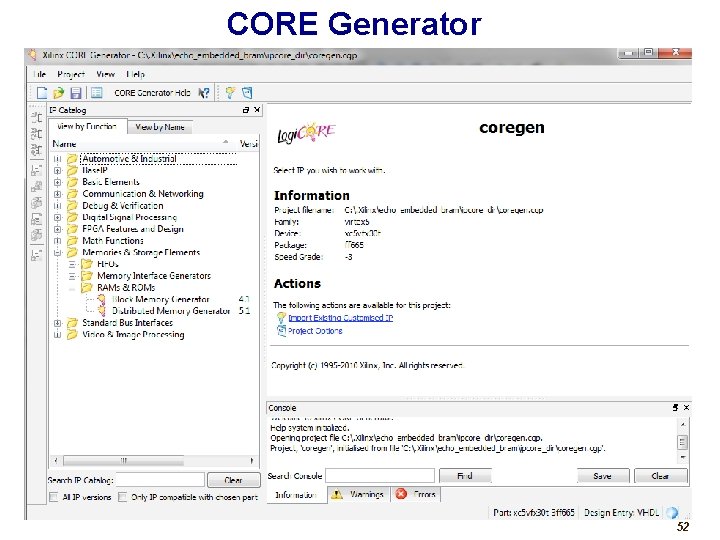The image size is (720, 540).
Task: Click the top icon in left sidebar
Action: (x=36, y=117)
